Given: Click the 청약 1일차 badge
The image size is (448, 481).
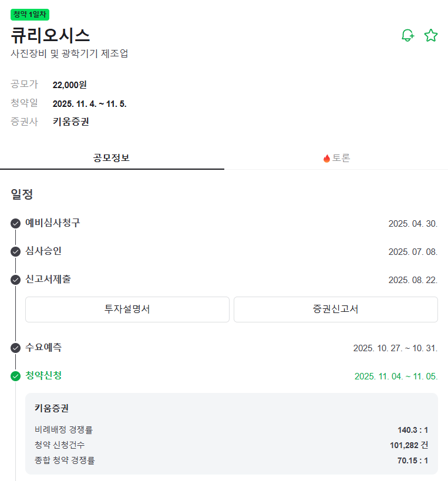Looking at the screenshot, I should point(31,14).
